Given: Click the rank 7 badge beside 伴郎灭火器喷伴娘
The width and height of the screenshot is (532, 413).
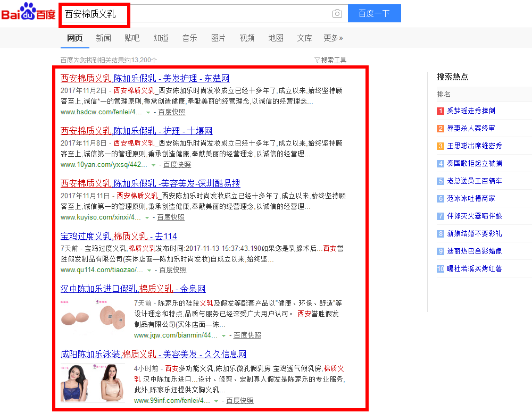Looking at the screenshot, I should (x=440, y=216).
